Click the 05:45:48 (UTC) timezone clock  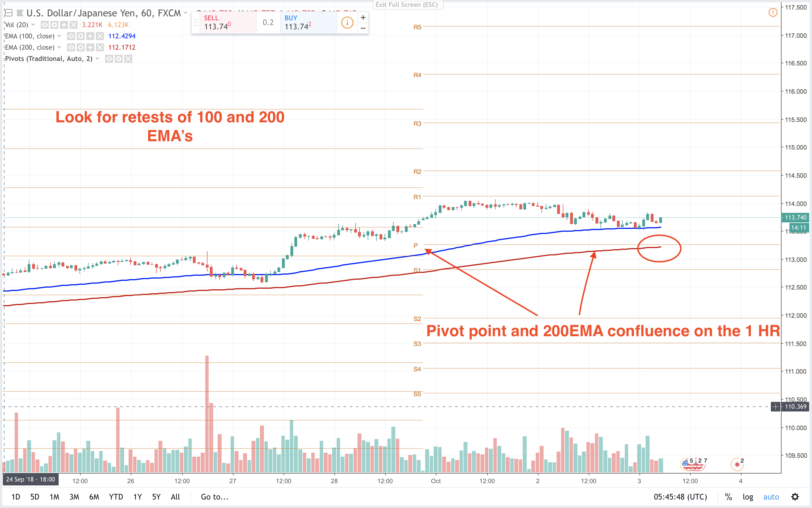click(680, 497)
